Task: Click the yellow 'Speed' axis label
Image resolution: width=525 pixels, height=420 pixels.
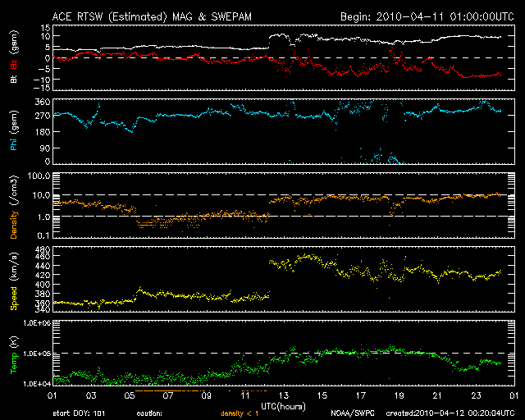Action: pos(13,299)
